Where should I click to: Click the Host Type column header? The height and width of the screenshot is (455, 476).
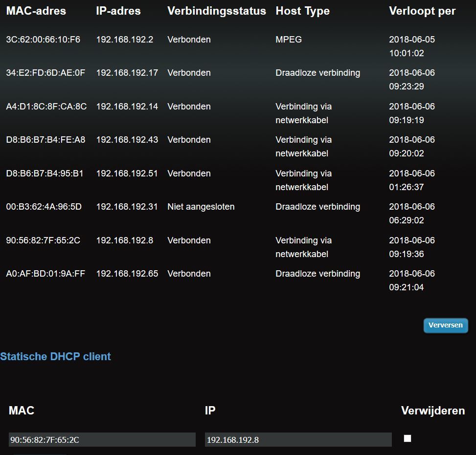tap(302, 11)
